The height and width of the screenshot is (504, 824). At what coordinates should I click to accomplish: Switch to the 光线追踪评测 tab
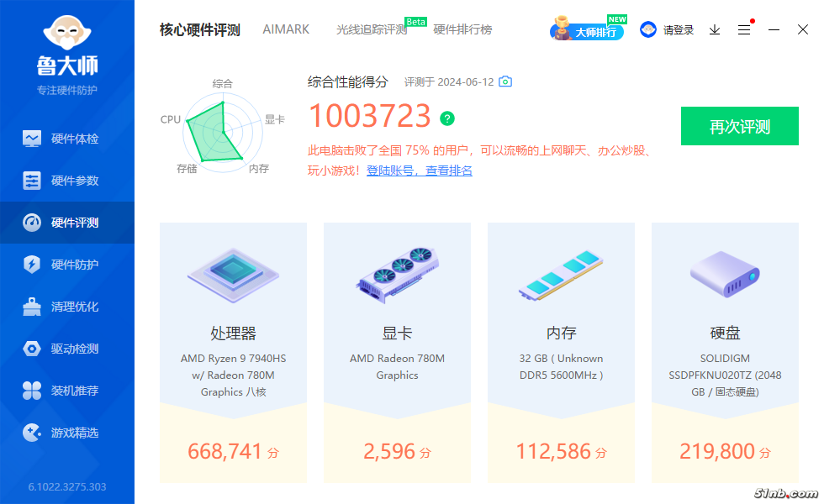[371, 30]
